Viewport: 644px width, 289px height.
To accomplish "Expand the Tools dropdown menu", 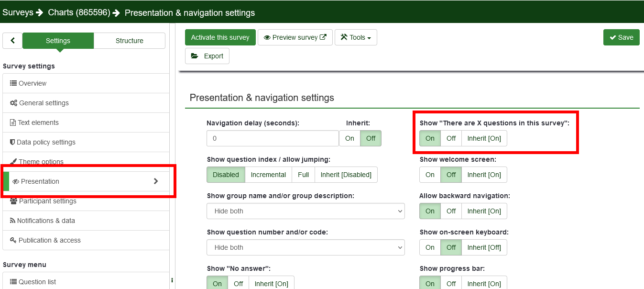I will pos(356,37).
